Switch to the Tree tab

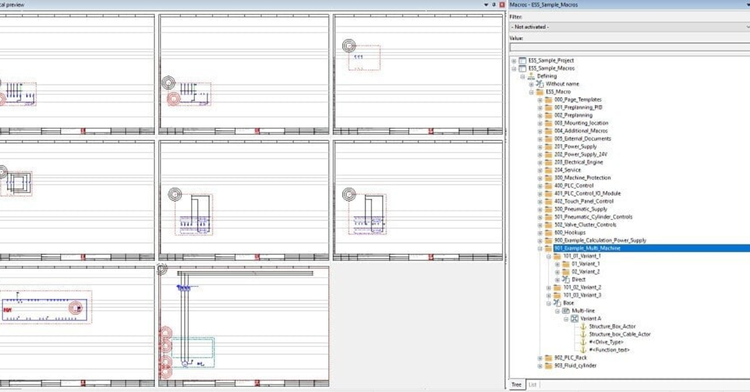pos(517,384)
